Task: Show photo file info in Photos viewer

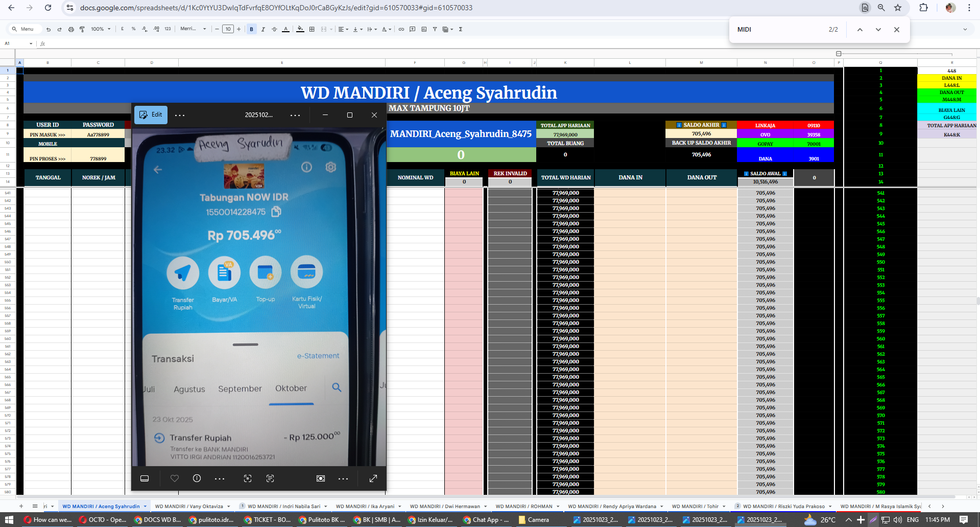Action: 197,478
